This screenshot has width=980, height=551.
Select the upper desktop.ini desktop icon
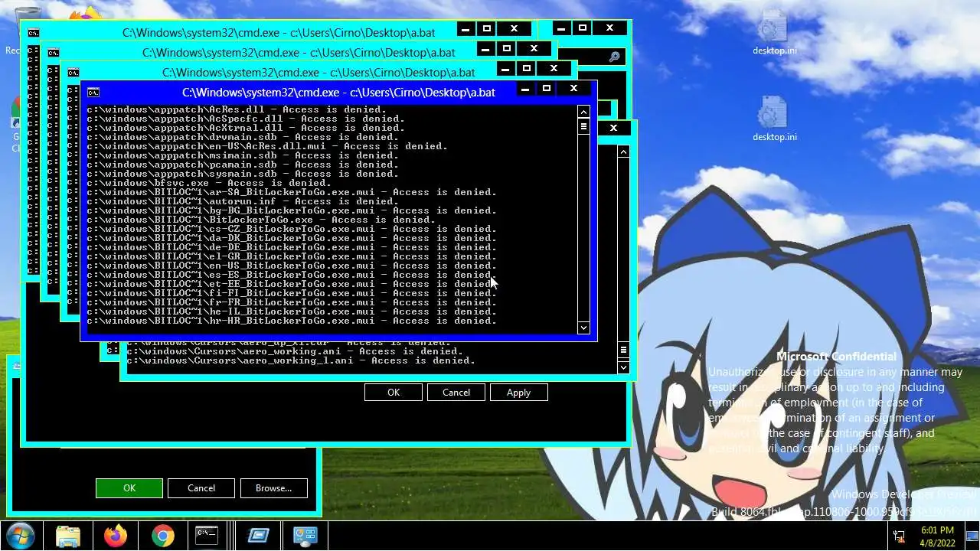click(774, 34)
